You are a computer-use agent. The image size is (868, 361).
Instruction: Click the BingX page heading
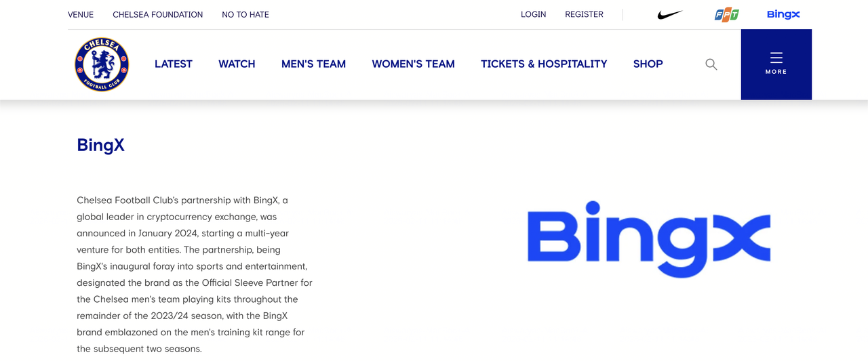(x=101, y=145)
